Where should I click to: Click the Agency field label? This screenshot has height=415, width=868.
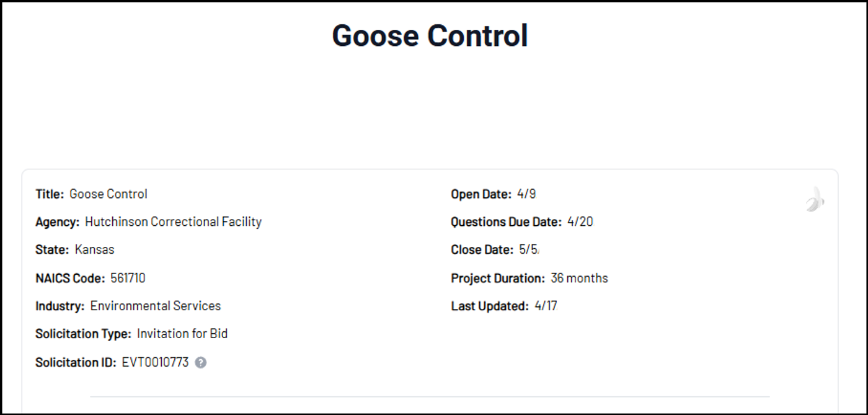[x=58, y=221]
